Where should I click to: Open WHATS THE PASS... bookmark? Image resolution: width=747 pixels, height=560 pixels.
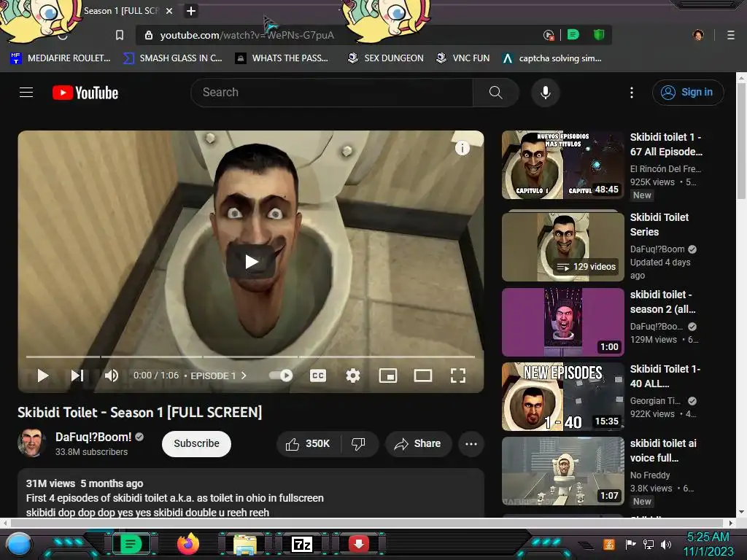(282, 58)
